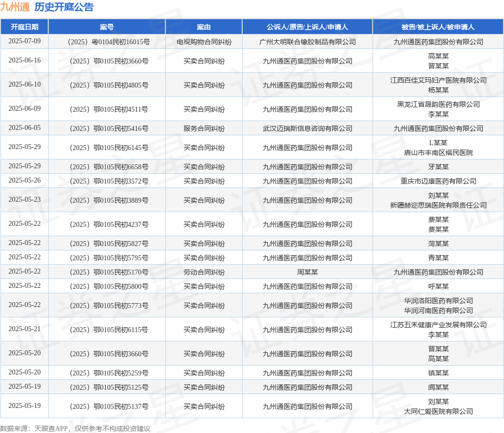This screenshot has width=504, height=433.
Task: Click 华润洛阳医药有限公司
Action: pos(439,301)
